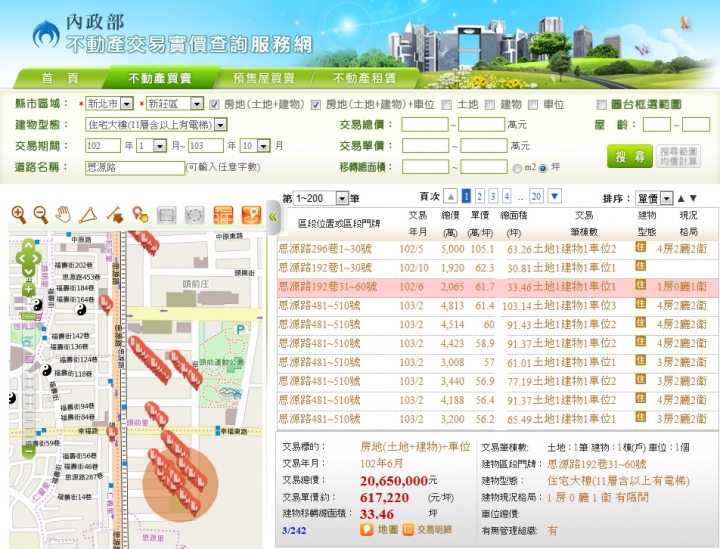Viewport: 720px width, 549px height.
Task: Click the map marker on 幸福路
Action: (112, 432)
